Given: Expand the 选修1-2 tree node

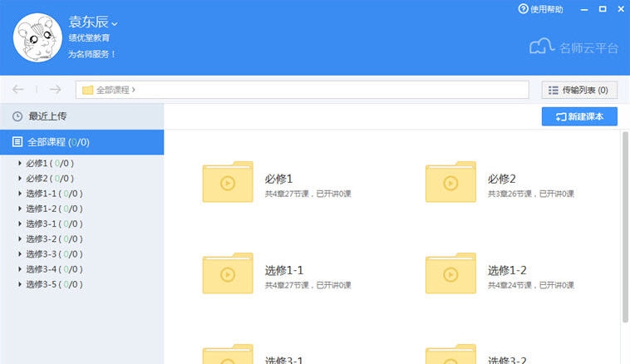Looking at the screenshot, I should coord(20,209).
